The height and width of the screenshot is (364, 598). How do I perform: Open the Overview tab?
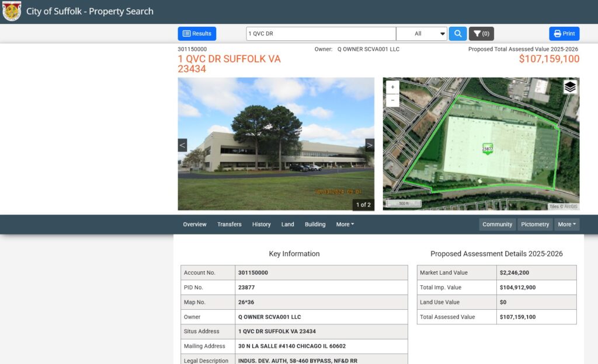point(194,224)
